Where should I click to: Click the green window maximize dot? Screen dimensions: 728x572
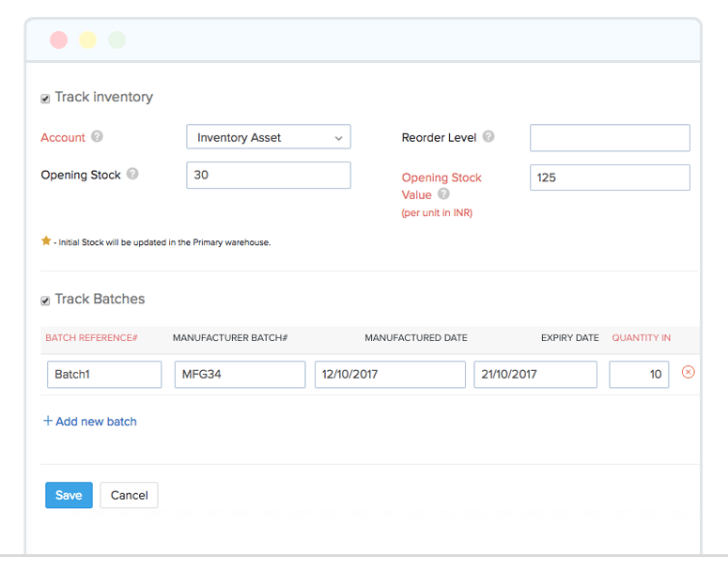pos(116,40)
